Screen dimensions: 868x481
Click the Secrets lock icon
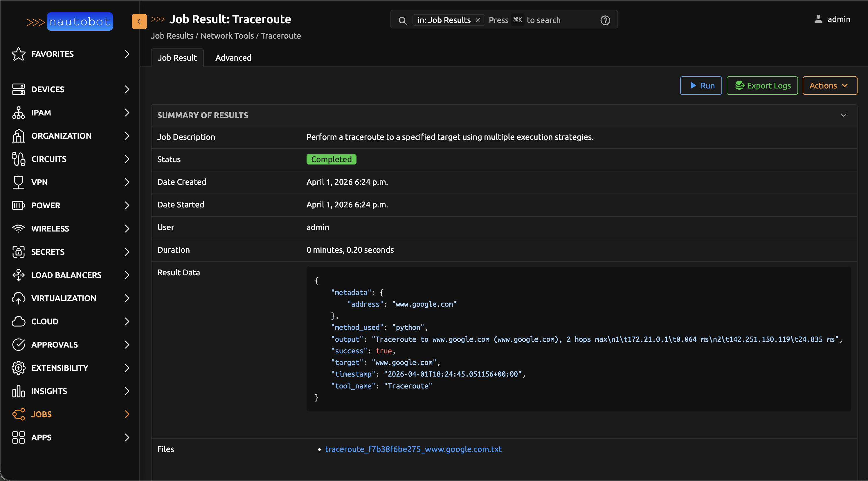[x=18, y=252]
